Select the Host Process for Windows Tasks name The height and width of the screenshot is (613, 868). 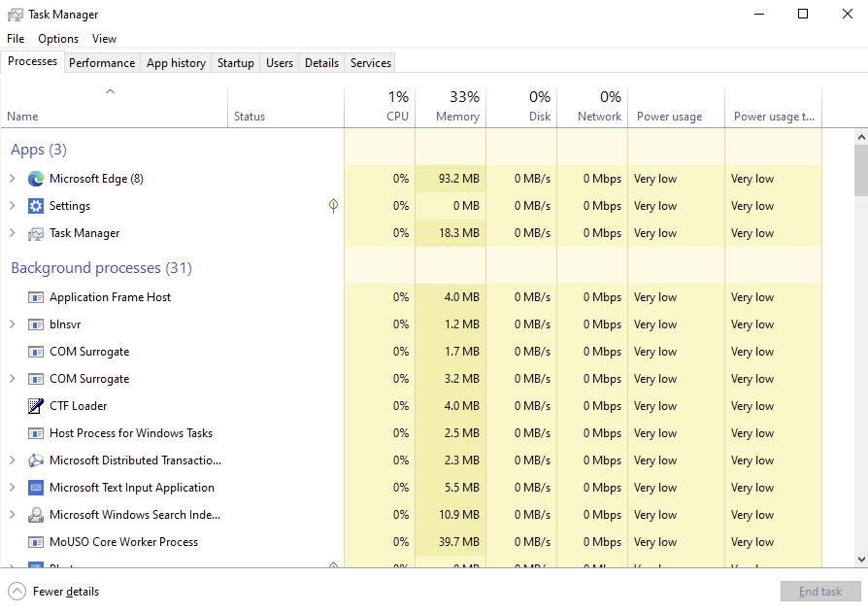[131, 433]
